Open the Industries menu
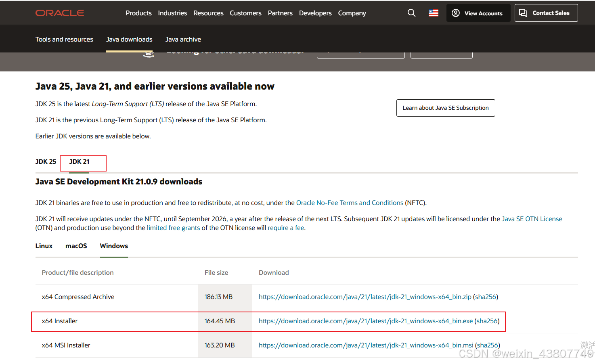The height and width of the screenshot is (364, 595). coord(172,13)
